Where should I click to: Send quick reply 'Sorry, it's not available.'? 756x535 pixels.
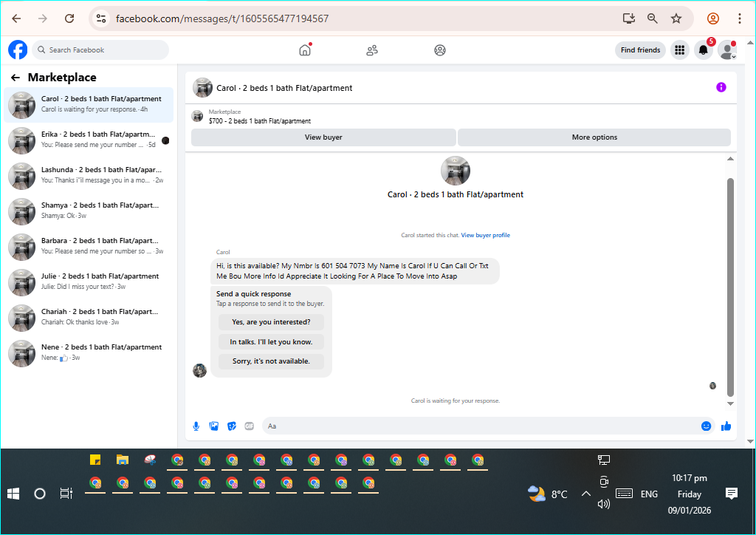(271, 361)
